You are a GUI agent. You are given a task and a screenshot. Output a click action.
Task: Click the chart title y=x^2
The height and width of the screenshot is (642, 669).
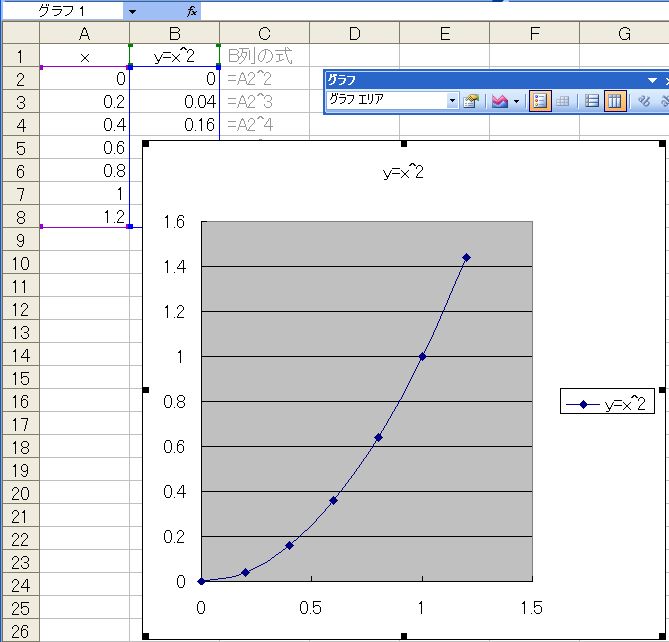[404, 173]
